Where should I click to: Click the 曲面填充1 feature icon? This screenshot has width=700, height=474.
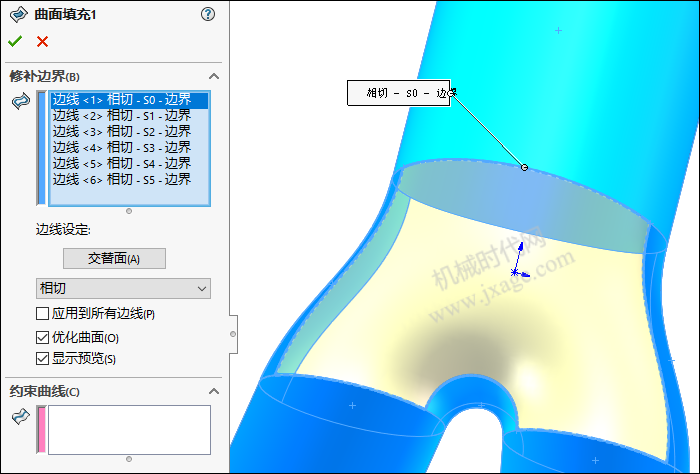[x=18, y=15]
